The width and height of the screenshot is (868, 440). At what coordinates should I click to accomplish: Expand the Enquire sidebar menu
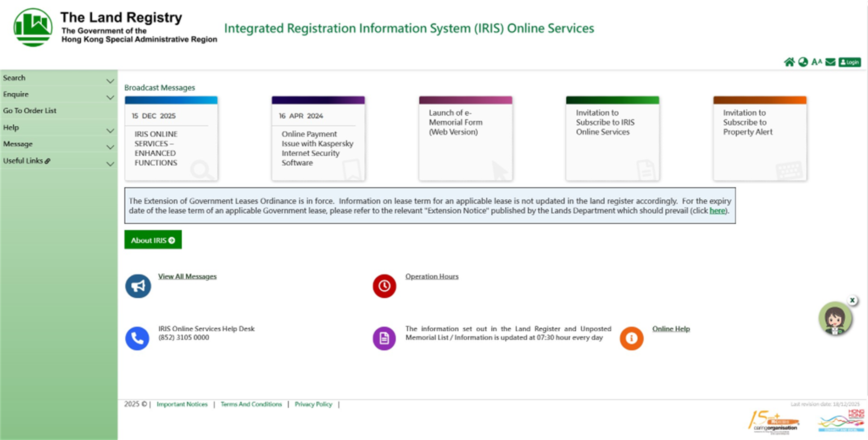tap(58, 95)
